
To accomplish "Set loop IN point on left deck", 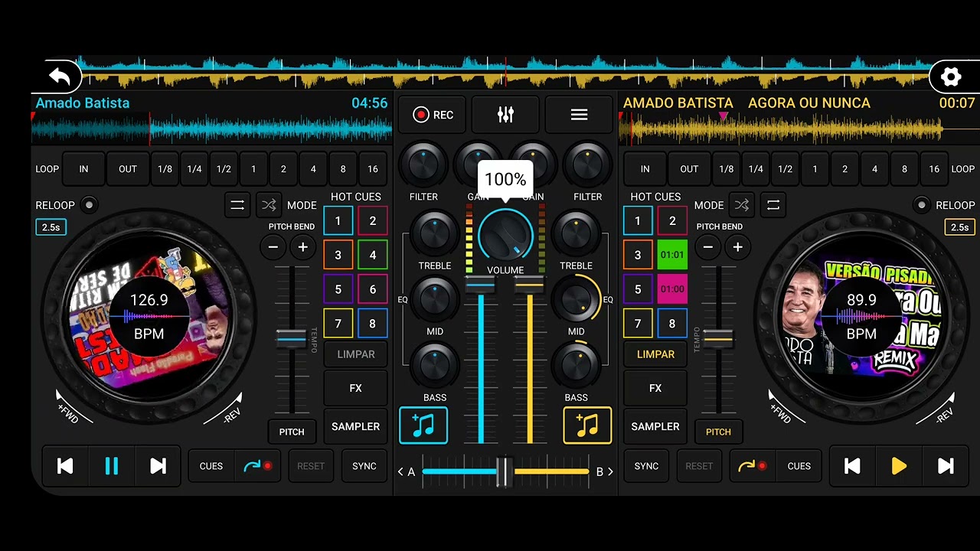I will pyautogui.click(x=83, y=169).
